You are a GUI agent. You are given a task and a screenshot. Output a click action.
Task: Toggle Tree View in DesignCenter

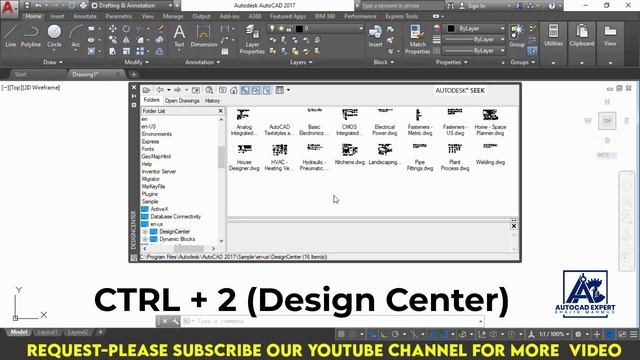[x=245, y=90]
